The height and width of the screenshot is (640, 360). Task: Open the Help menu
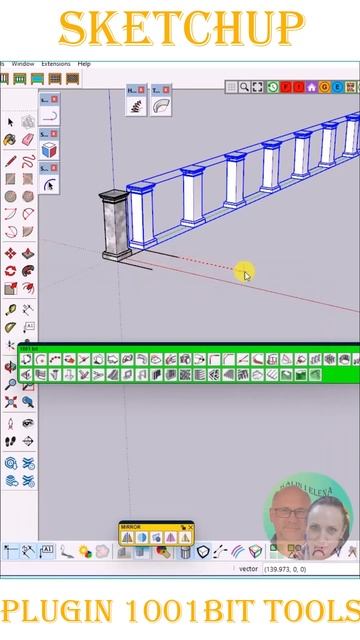point(84,64)
